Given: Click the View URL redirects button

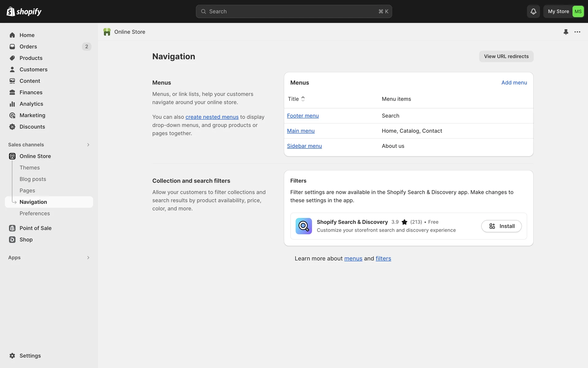Looking at the screenshot, I should tap(506, 56).
